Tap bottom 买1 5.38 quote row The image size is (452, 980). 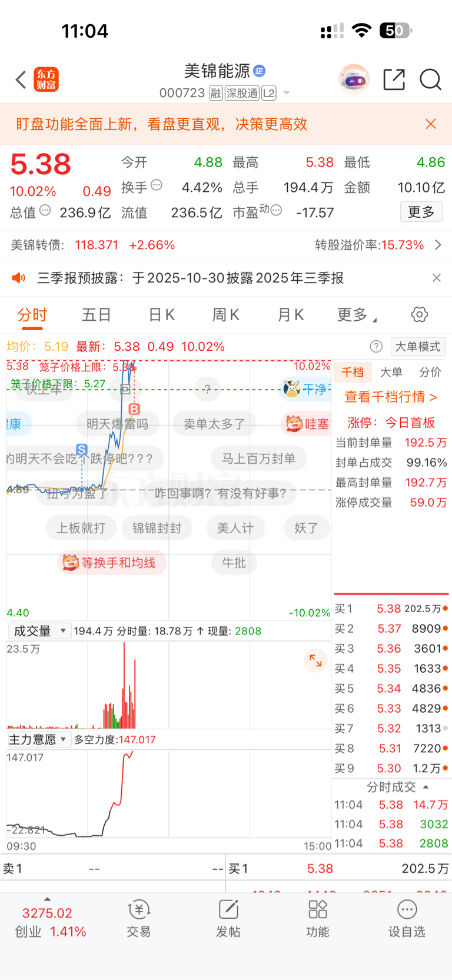(339, 869)
